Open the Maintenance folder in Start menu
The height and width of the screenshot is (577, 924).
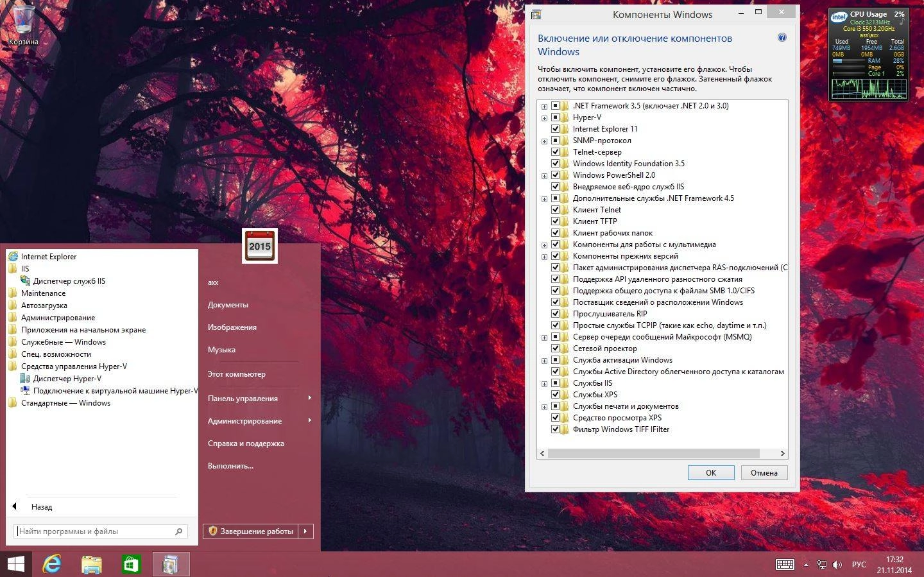point(37,293)
